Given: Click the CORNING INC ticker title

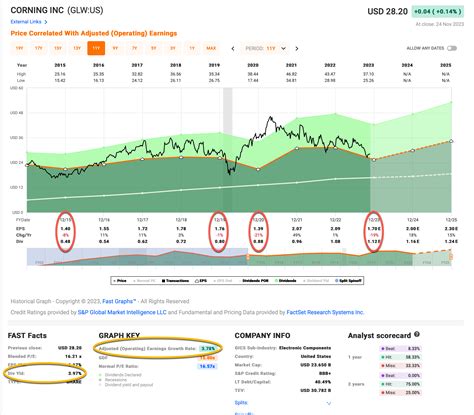Looking at the screenshot, I should (57, 10).
